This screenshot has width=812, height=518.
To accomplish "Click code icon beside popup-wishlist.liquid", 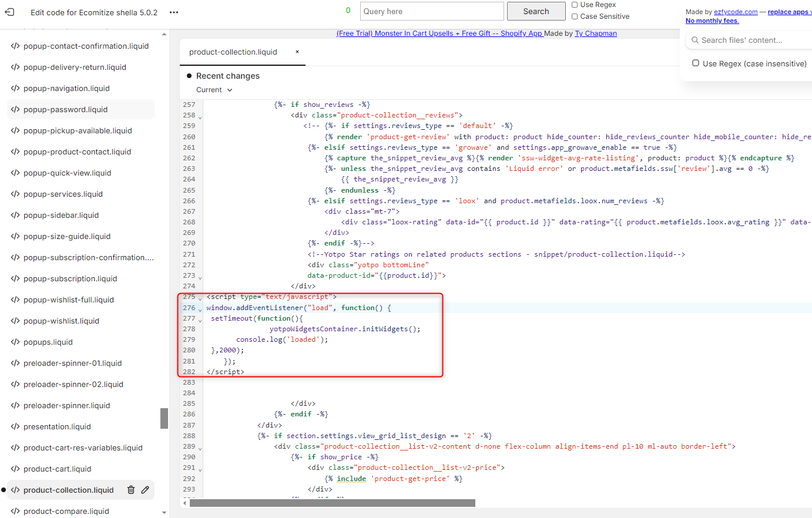I will pos(15,321).
